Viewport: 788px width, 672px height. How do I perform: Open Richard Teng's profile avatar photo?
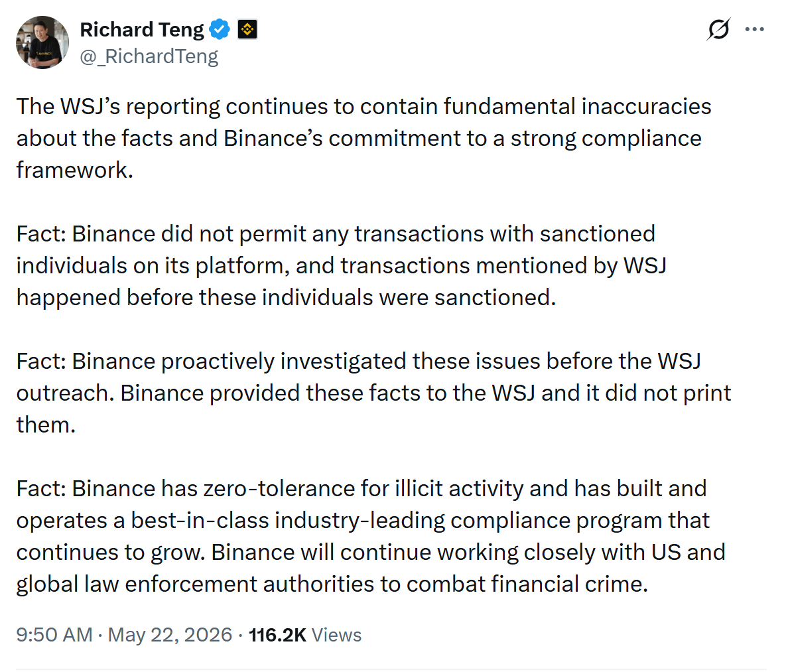(42, 42)
